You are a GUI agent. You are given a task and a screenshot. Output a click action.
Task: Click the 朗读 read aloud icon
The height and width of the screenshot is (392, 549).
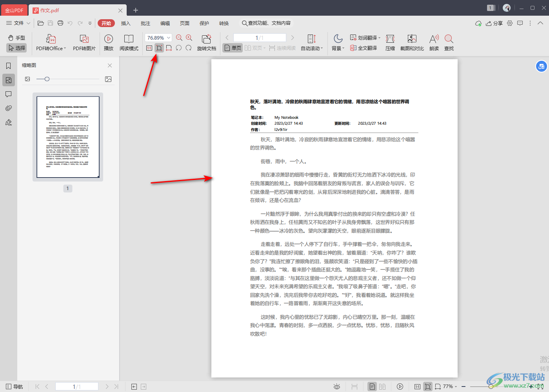[x=434, y=43]
